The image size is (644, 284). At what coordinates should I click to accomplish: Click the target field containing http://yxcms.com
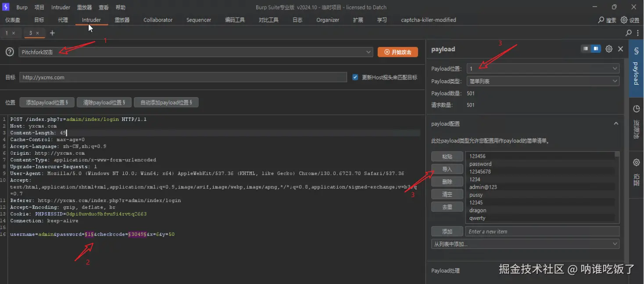click(183, 77)
